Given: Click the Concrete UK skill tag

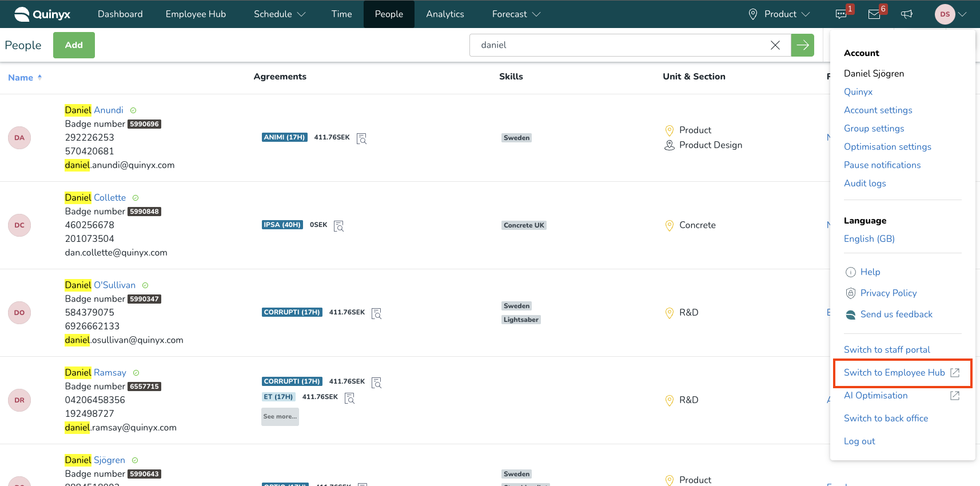Looking at the screenshot, I should click(524, 225).
